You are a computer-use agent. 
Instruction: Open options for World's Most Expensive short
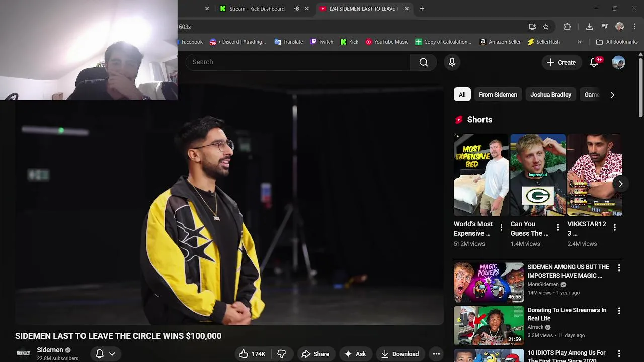pos(501,228)
